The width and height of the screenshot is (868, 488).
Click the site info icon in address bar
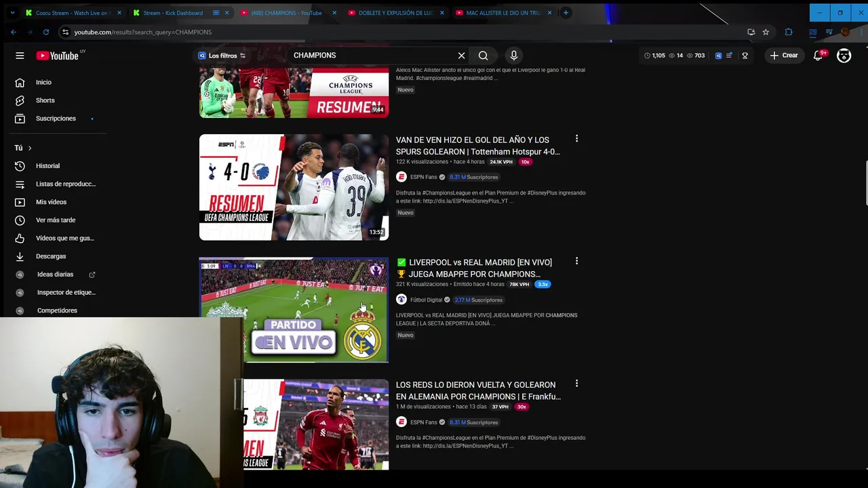pos(65,32)
